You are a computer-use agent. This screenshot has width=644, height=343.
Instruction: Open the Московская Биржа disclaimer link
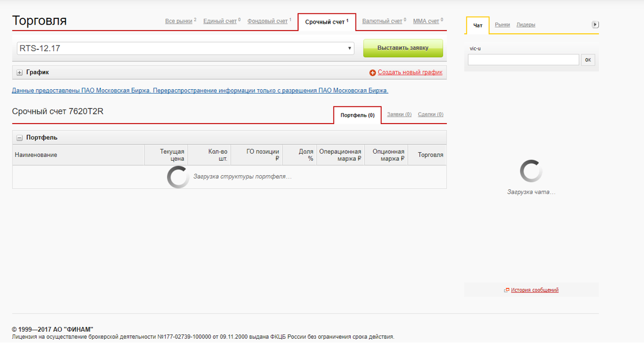pos(200,90)
